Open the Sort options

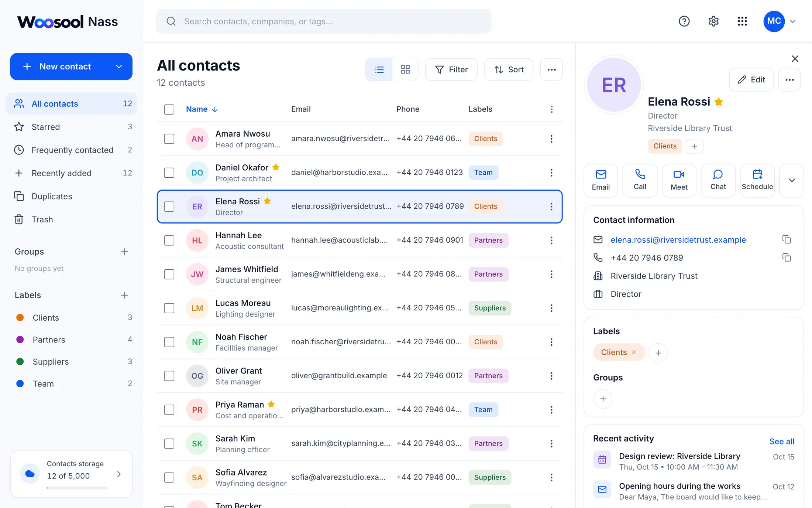click(x=509, y=69)
